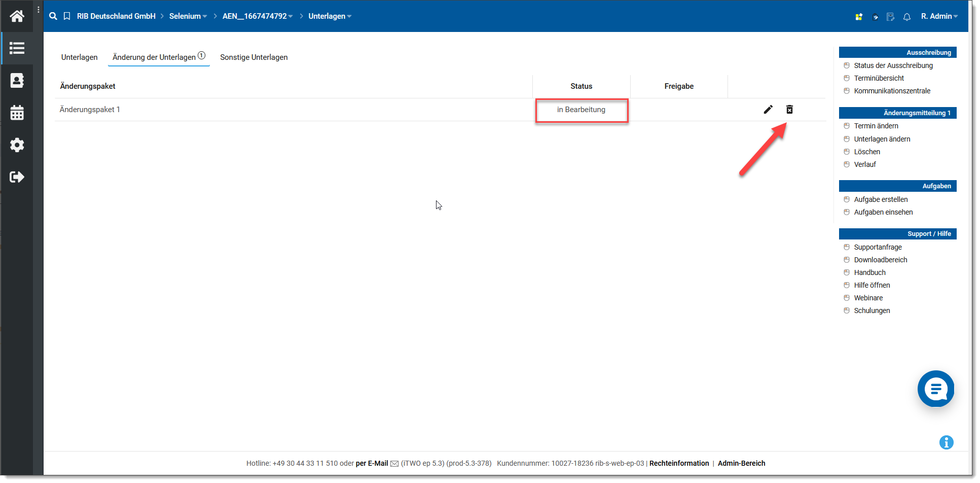Switch to the Unterlagen tab
The width and height of the screenshot is (980, 483).
click(x=79, y=57)
